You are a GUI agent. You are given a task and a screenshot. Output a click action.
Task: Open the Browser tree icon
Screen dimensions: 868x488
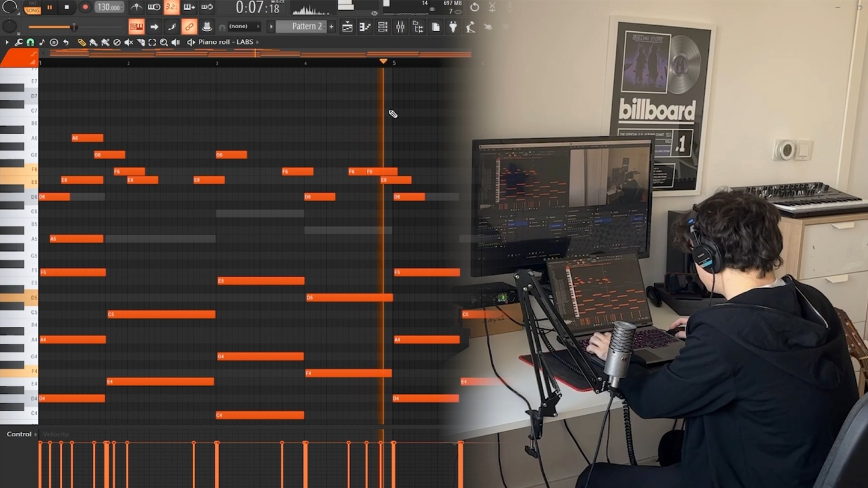click(x=417, y=26)
